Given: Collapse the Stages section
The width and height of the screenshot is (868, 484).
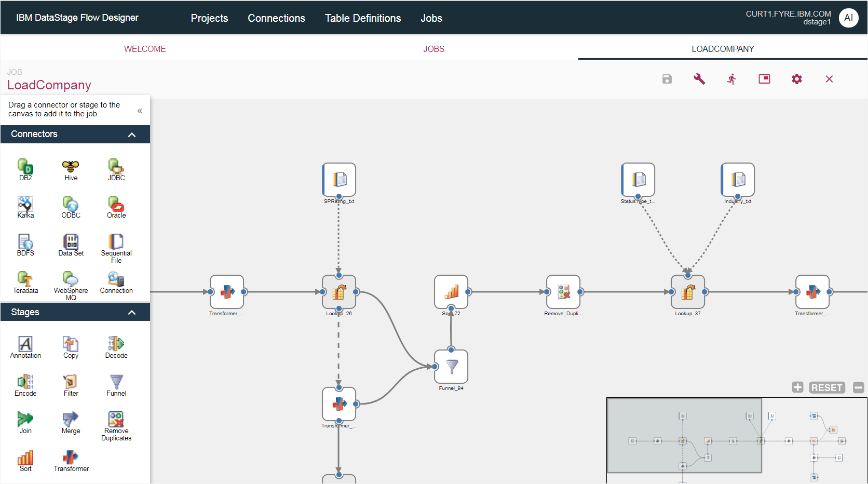Looking at the screenshot, I should [x=132, y=312].
